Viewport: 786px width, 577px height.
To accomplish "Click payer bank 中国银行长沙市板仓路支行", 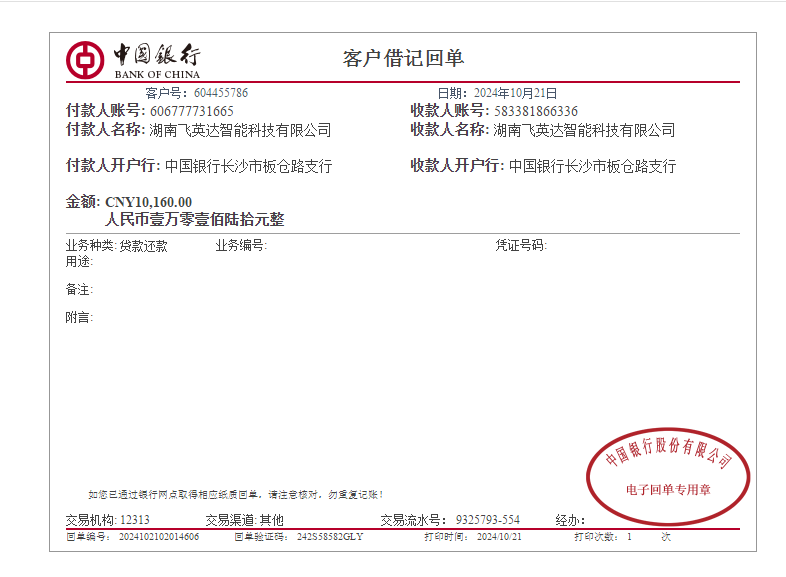I will coord(249,166).
